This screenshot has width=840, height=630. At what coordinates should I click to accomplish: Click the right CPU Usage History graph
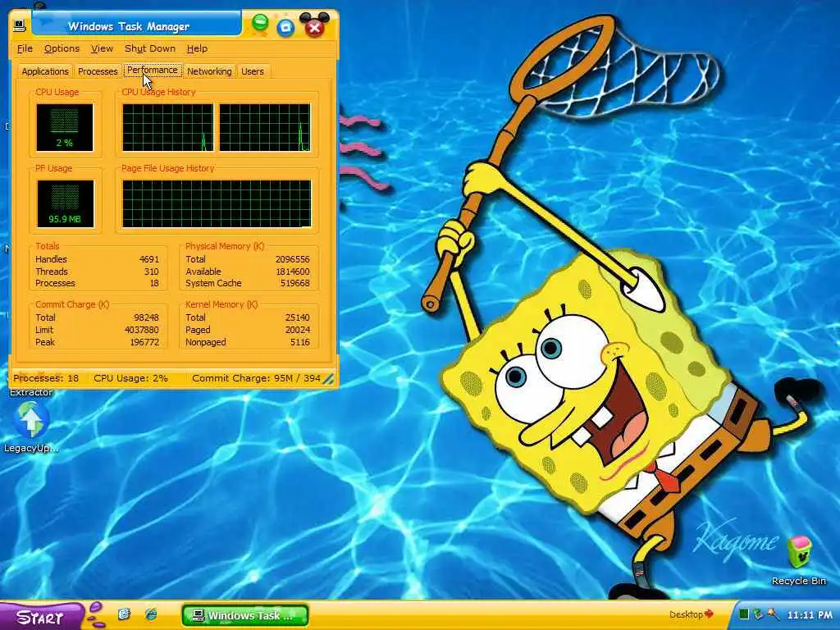coord(265,127)
